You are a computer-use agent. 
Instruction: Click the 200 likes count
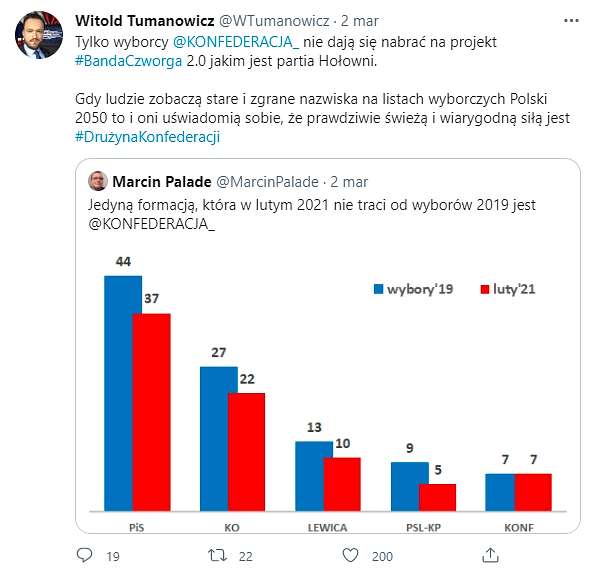click(382, 557)
